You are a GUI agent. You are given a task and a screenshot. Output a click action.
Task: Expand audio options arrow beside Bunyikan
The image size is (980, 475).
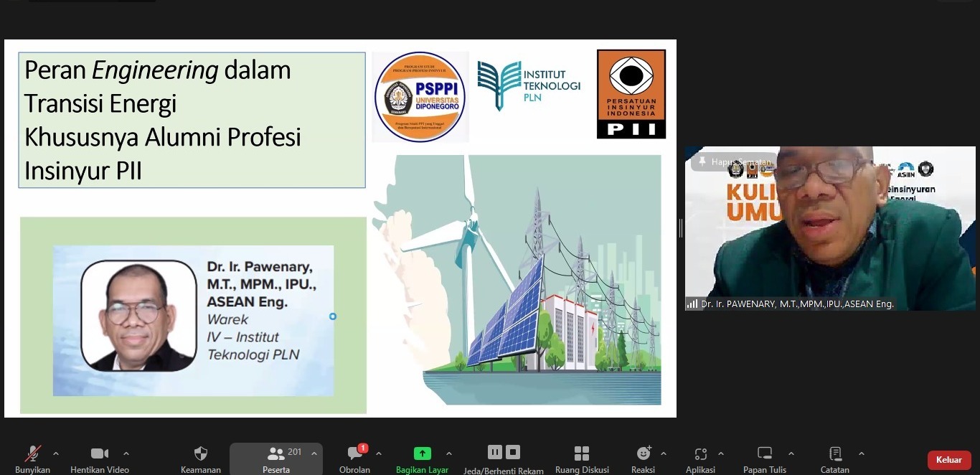(56, 453)
